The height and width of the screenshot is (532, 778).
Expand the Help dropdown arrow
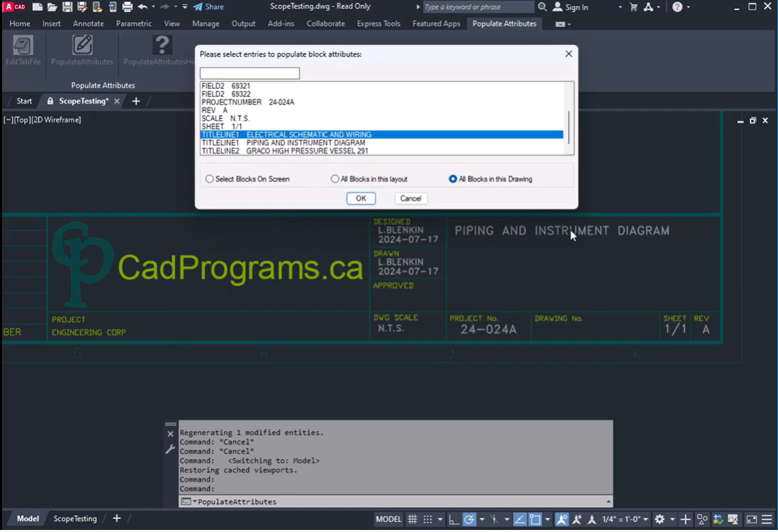688,7
